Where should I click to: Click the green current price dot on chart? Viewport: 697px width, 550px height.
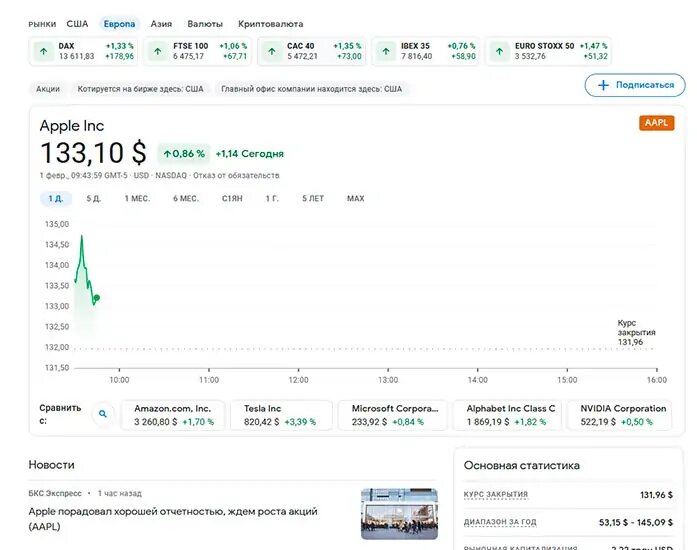pos(97,297)
